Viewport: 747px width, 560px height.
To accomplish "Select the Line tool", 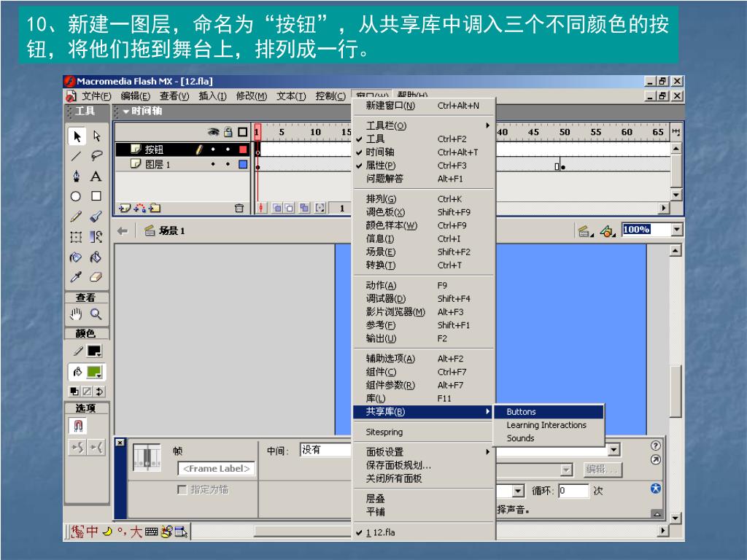I will (x=76, y=156).
